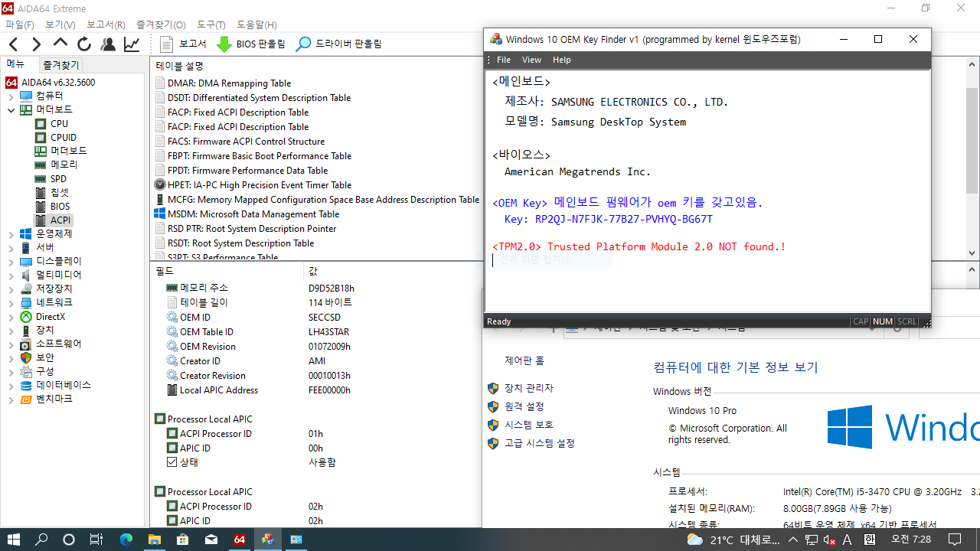Select DSDT: Differentiated System Description Table row

click(x=252, y=98)
